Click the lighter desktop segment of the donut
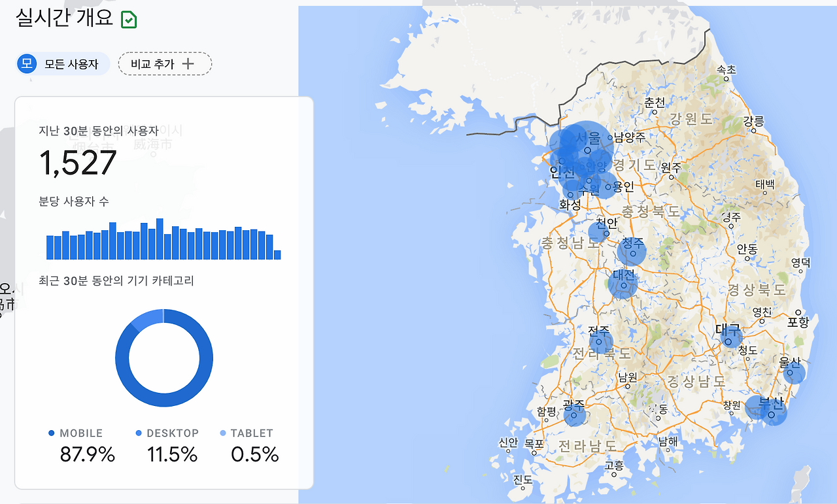837x504 pixels. [x=147, y=318]
